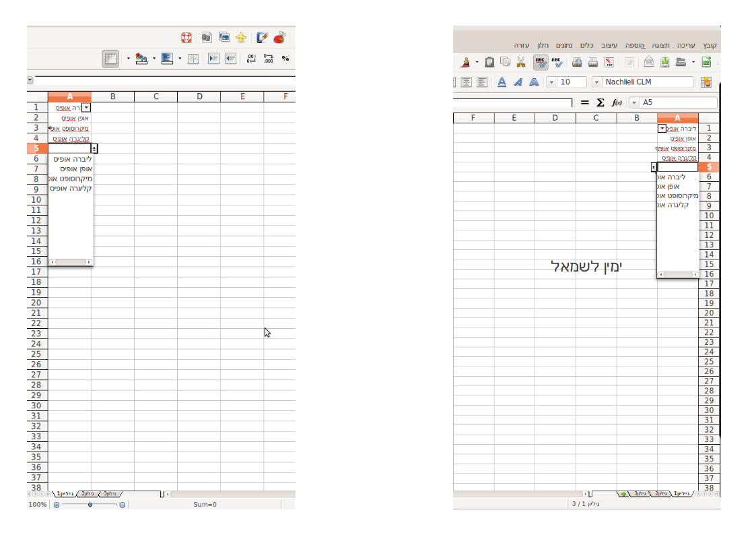Click the Cut scissors icon

pos(520,63)
